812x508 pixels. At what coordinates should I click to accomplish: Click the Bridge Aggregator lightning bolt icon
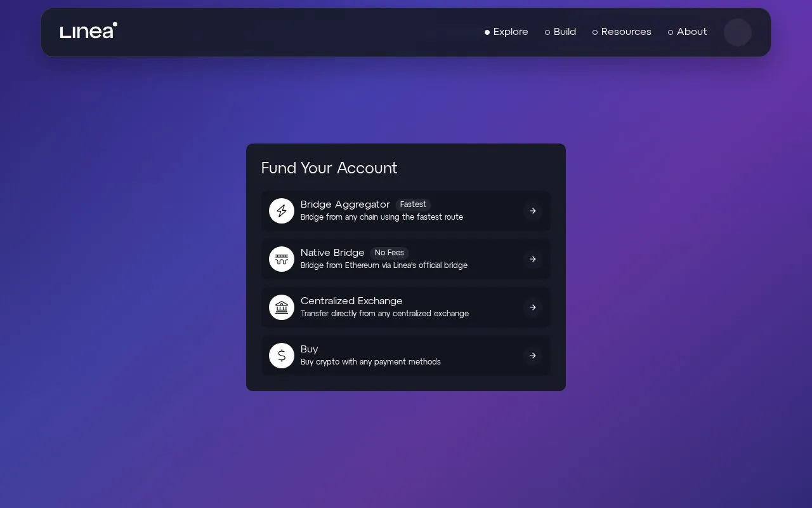click(x=282, y=211)
